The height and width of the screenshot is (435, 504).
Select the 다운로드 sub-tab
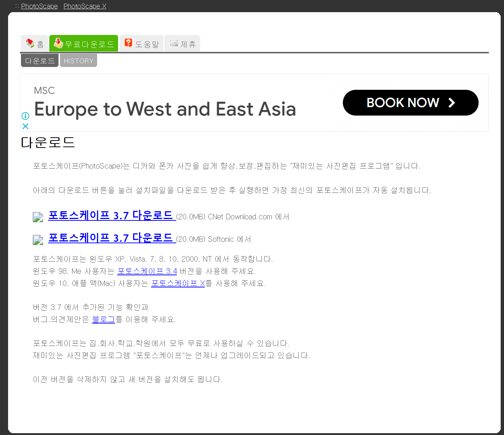pos(40,61)
